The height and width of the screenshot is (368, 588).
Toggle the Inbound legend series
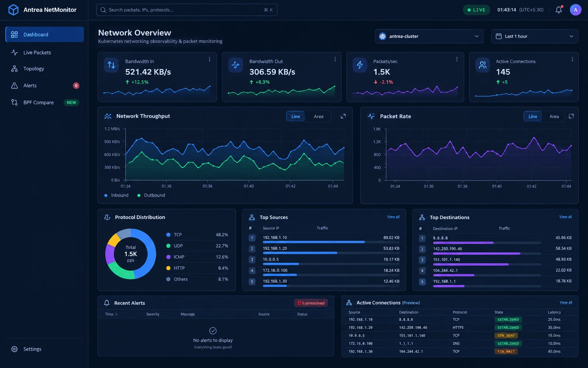pyautogui.click(x=116, y=195)
